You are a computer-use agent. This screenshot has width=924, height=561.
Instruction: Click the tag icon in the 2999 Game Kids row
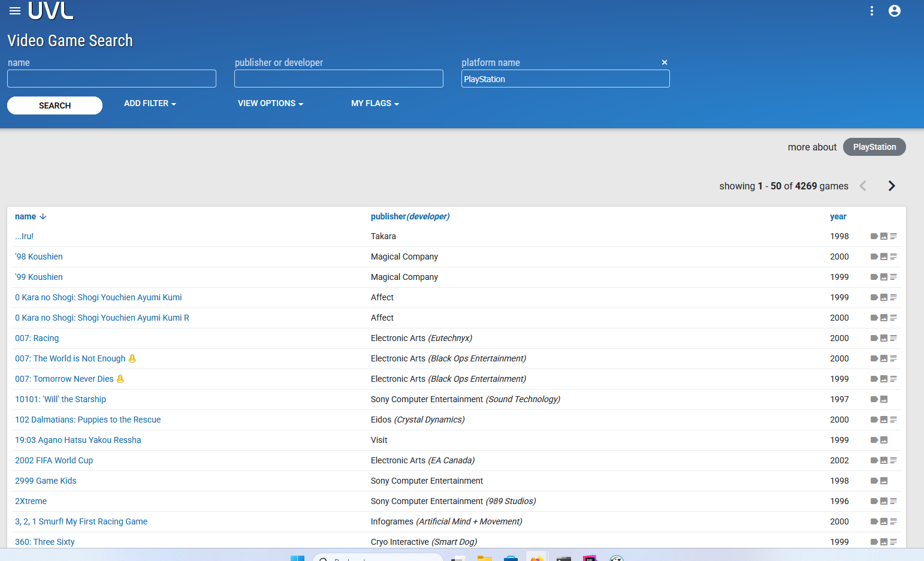pyautogui.click(x=874, y=481)
